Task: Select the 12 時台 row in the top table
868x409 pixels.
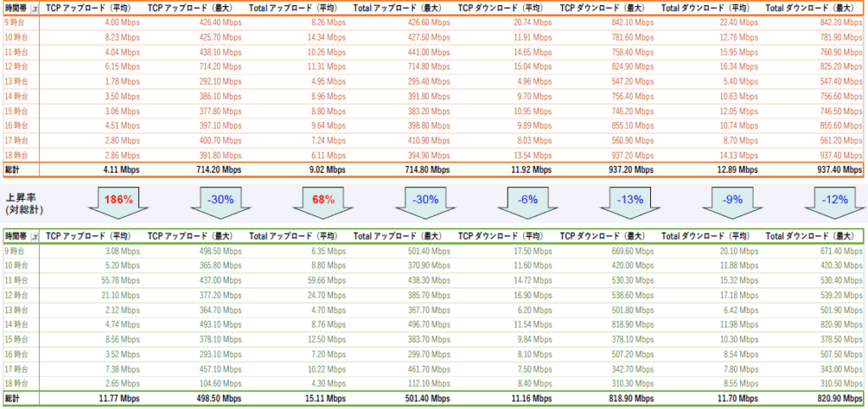Action: click(x=433, y=66)
